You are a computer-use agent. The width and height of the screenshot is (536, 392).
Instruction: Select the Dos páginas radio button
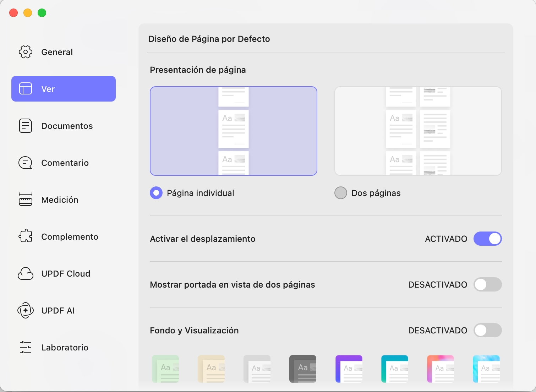coord(341,193)
